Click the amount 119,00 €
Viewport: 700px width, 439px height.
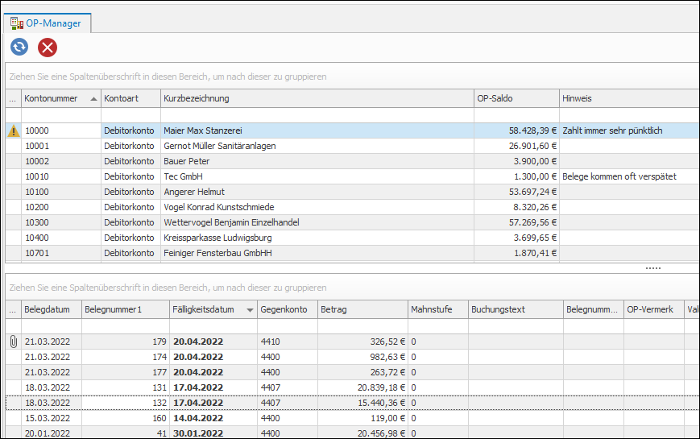tap(388, 418)
